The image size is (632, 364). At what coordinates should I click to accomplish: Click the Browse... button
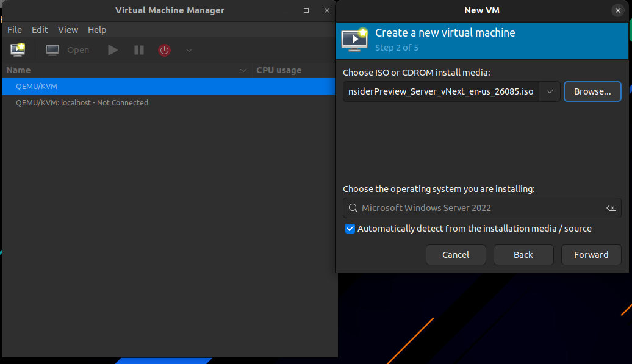tap(592, 91)
